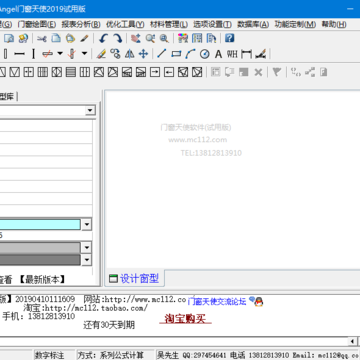Click the WH width-height tool
This screenshot has height=360, width=360.
pyautogui.click(x=232, y=54)
